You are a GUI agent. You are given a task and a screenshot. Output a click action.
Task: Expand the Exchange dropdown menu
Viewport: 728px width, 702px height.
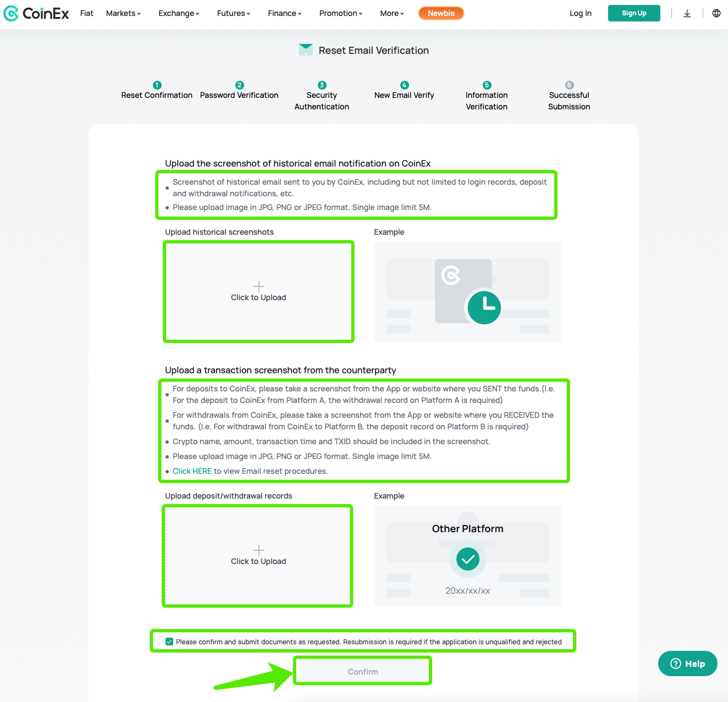[x=179, y=13]
